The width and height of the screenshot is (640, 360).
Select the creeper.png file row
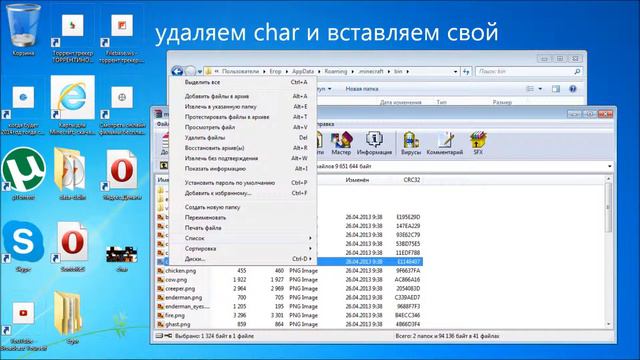pos(289,289)
